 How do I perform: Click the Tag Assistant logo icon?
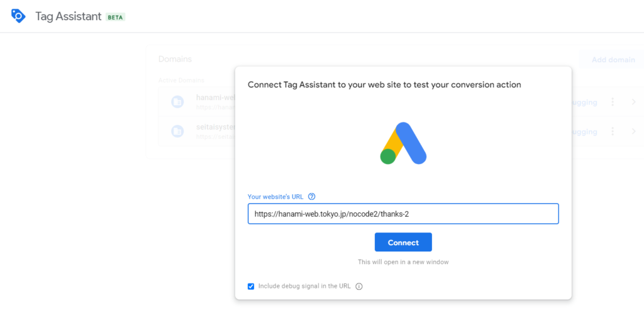(18, 16)
